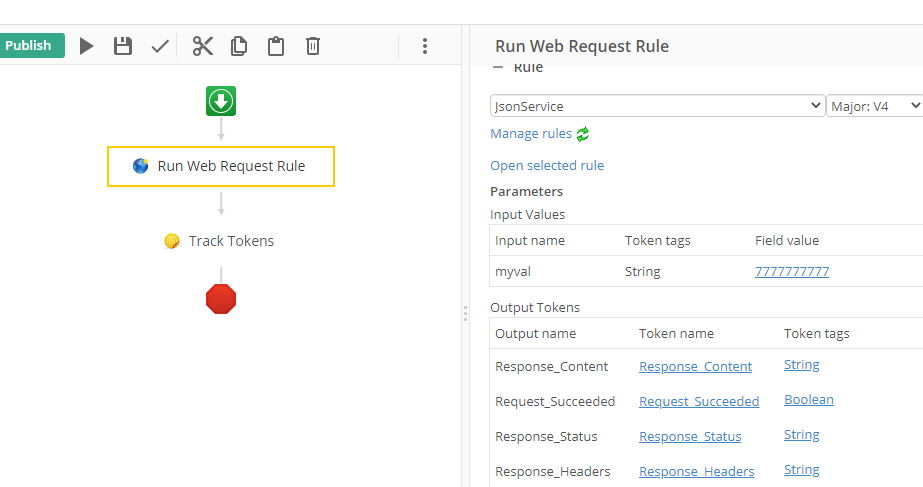Cut selection with the scissors icon
This screenshot has width=923, height=487.
tap(203, 46)
